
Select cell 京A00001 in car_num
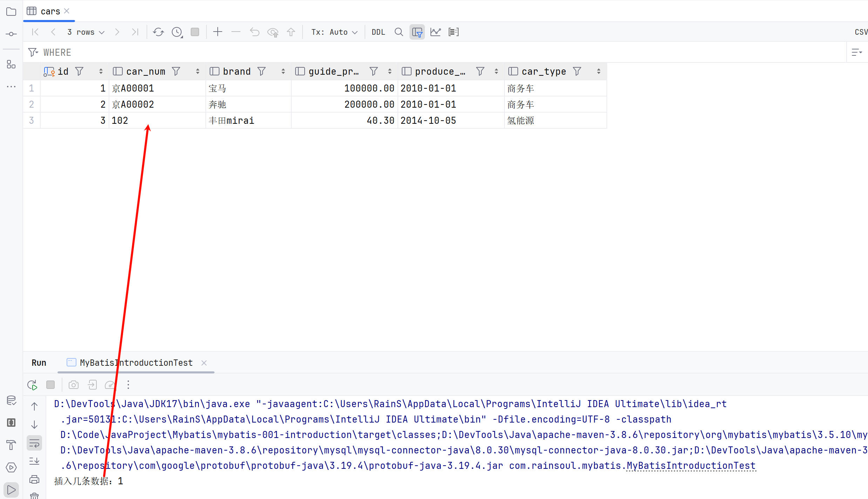[x=157, y=88]
